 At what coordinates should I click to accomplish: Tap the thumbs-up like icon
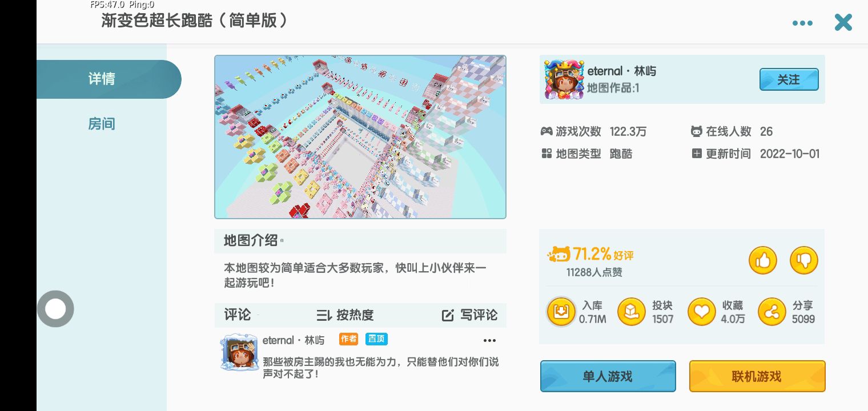pos(763,261)
